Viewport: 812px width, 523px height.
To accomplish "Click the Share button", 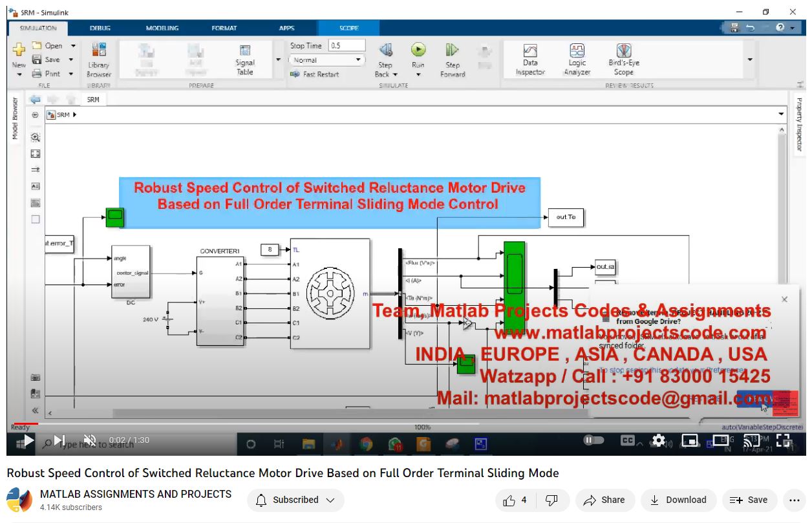I will pyautogui.click(x=604, y=500).
